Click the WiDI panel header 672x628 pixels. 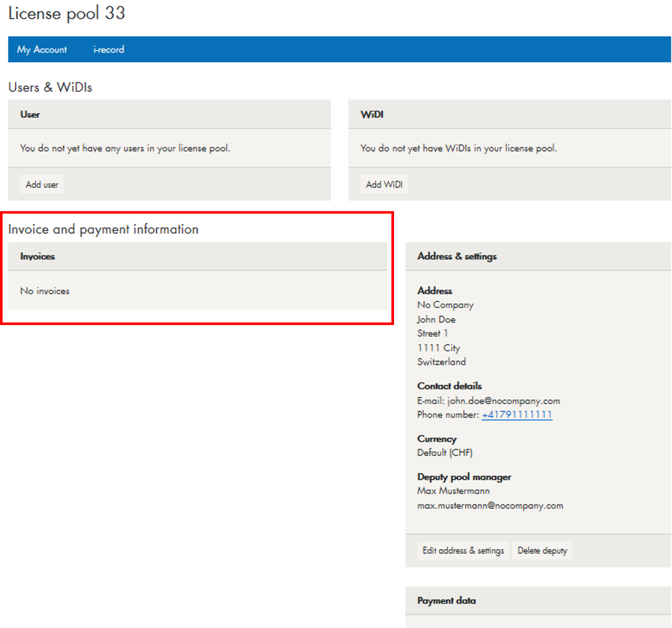[372, 115]
